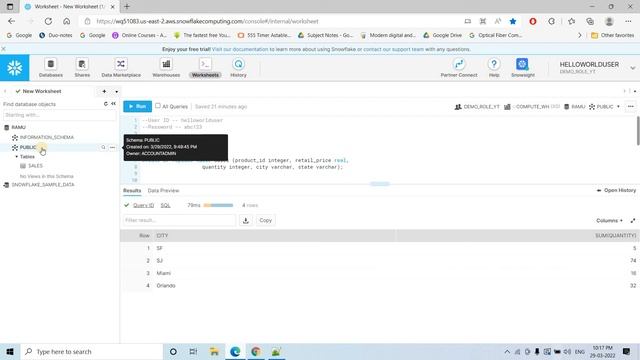640x360 pixels.
Task: Click the editor/results pane divider handle
Action: [380, 184]
